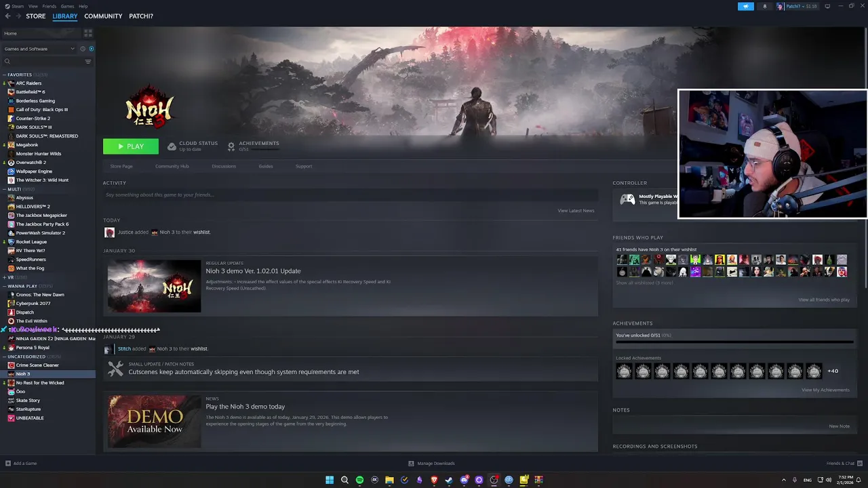
Task: Open Friends & Chat
Action: tap(843, 464)
